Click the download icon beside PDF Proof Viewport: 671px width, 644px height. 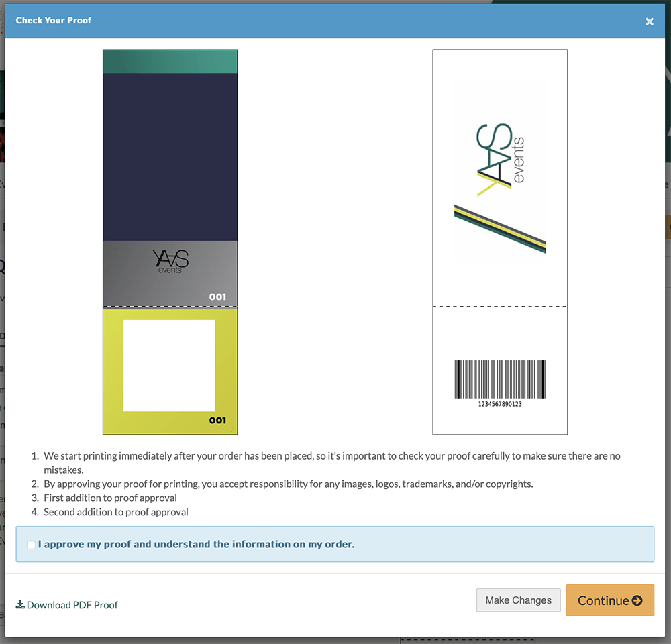pyautogui.click(x=20, y=604)
